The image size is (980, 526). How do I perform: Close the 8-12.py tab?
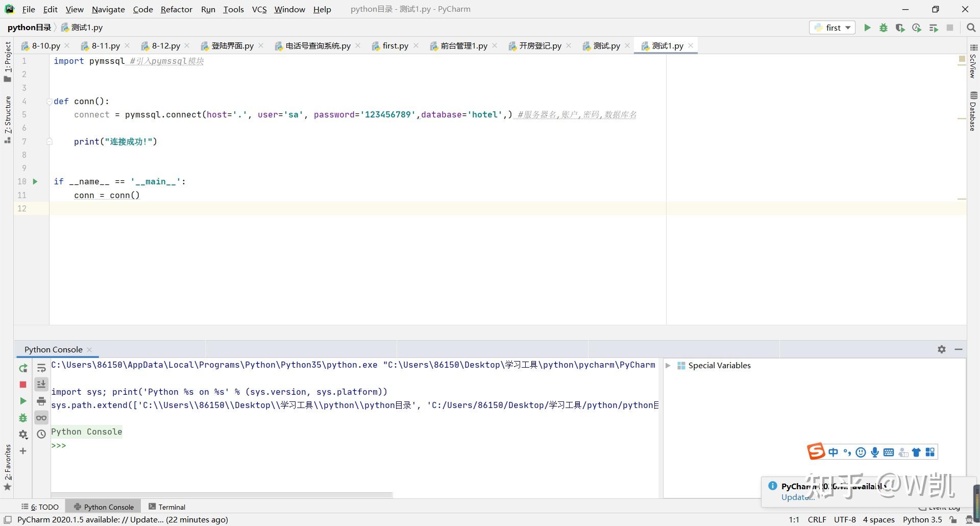tap(187, 45)
